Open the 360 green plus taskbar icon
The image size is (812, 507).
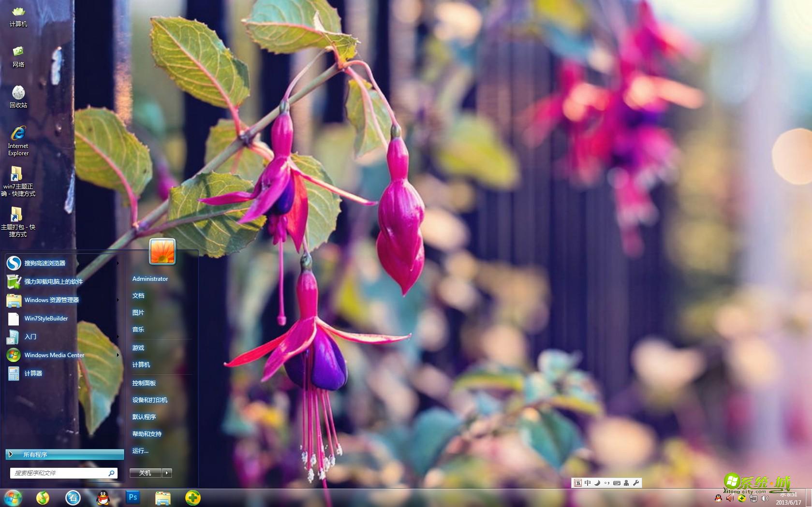(x=192, y=497)
